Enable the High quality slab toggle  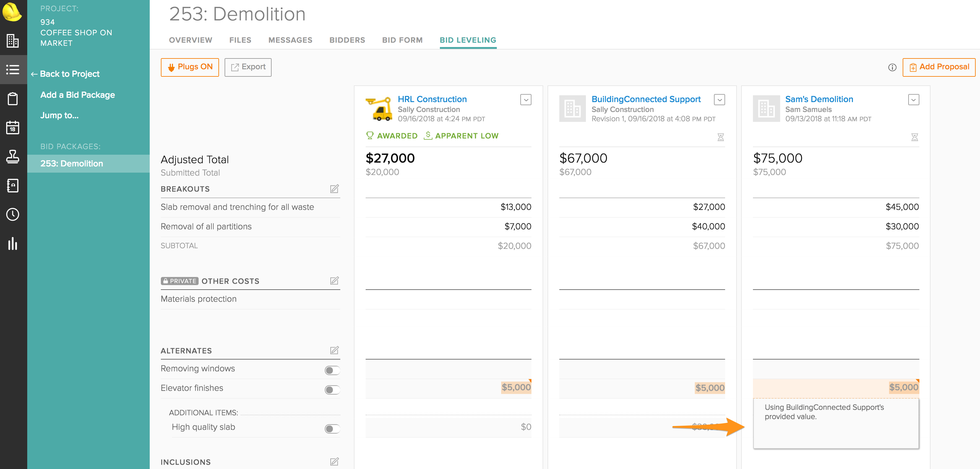coord(332,429)
